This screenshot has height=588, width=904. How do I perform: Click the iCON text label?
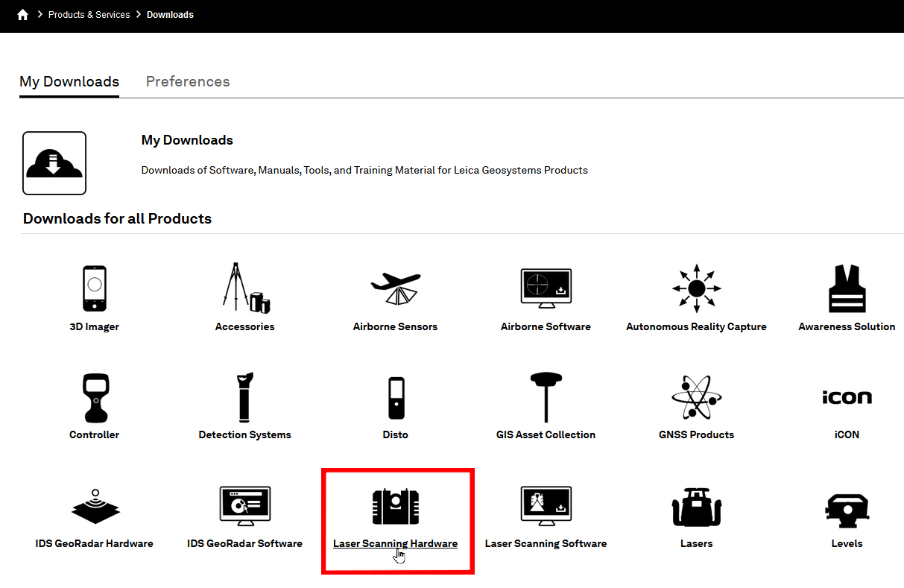[847, 434]
